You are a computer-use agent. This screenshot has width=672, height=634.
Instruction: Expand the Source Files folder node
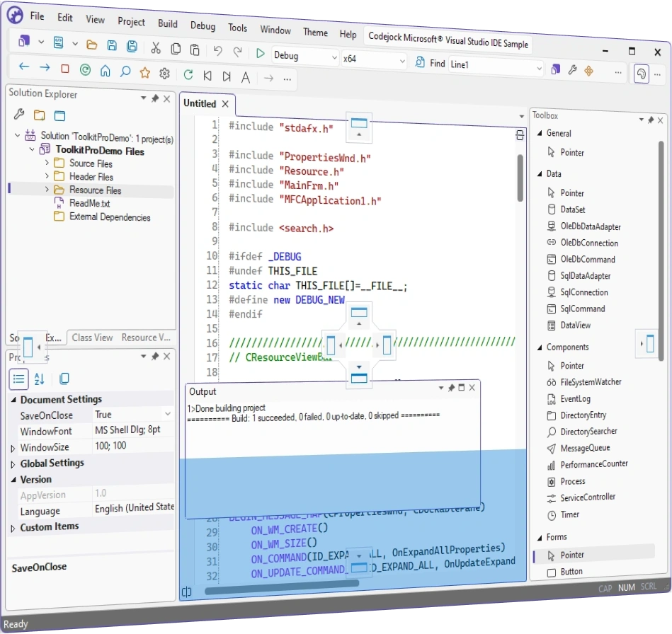[x=47, y=163]
